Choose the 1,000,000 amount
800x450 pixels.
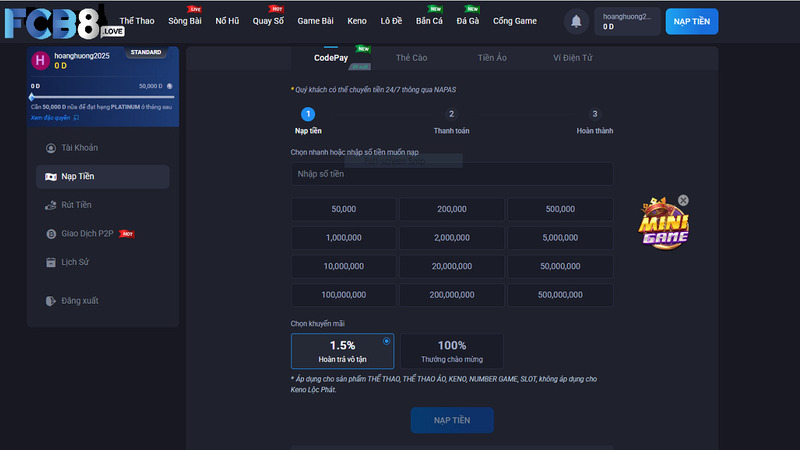point(343,238)
